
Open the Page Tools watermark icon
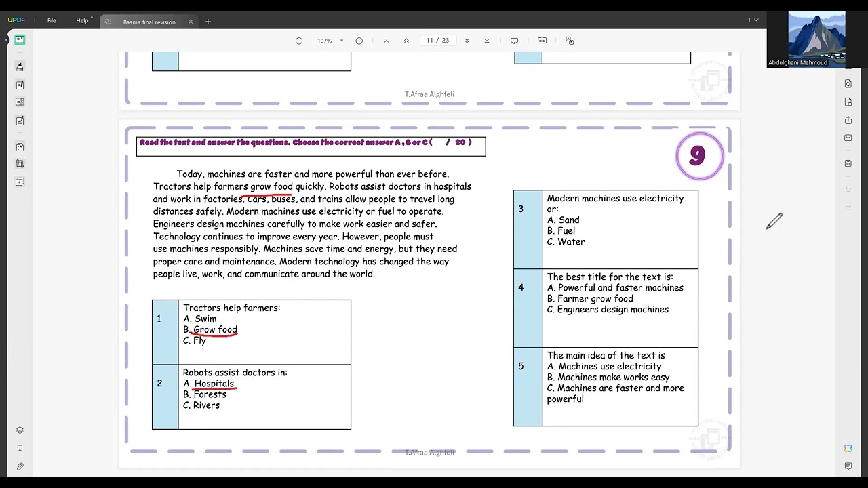pos(20,182)
